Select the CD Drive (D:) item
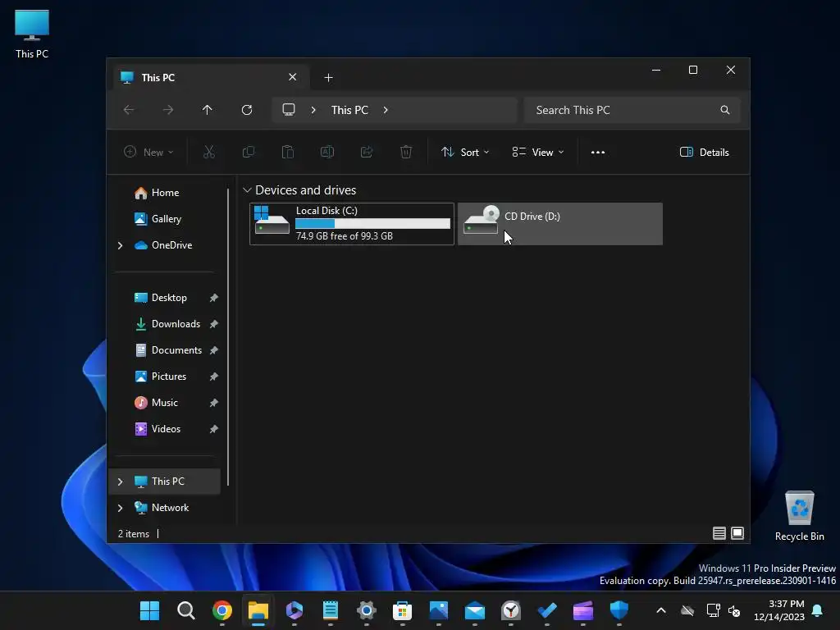Viewport: 840px width, 630px height. (x=560, y=224)
